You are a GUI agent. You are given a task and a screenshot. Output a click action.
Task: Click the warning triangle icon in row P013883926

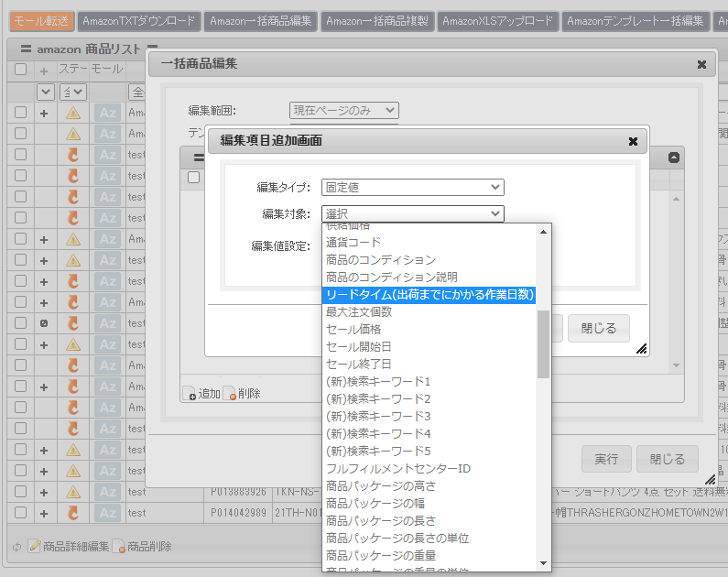point(73,492)
